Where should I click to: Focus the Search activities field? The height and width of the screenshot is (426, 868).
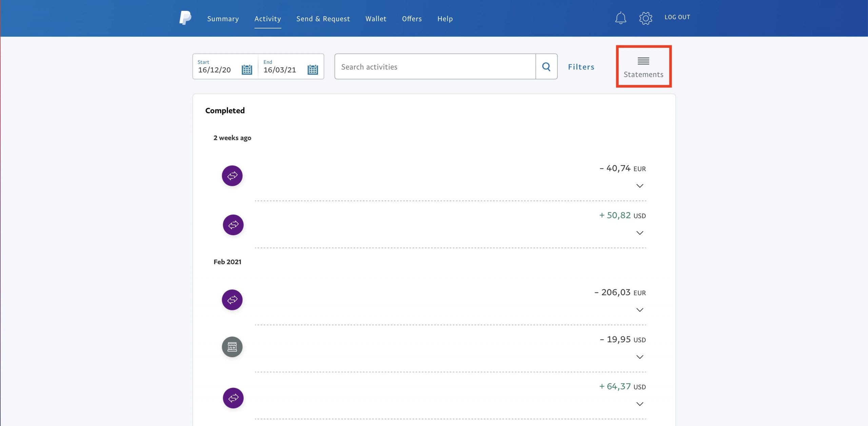pos(435,67)
